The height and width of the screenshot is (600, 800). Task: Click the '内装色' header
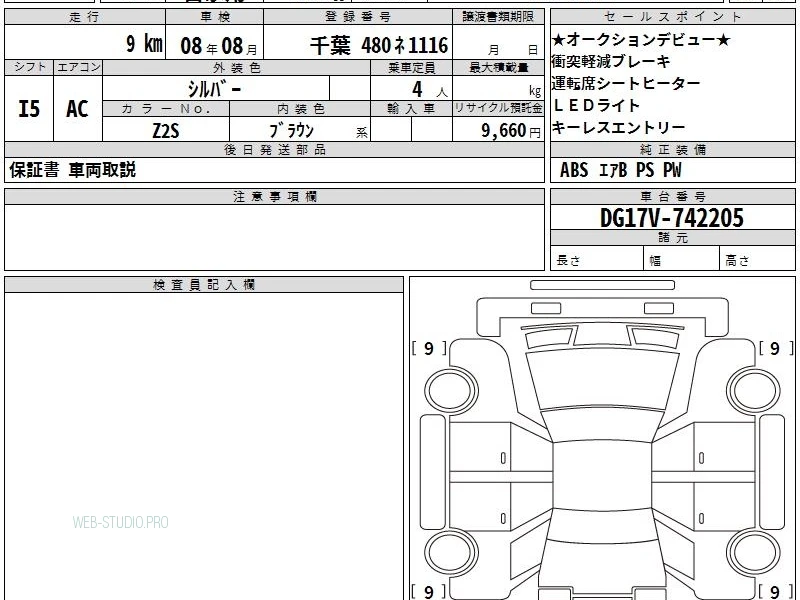(301, 109)
